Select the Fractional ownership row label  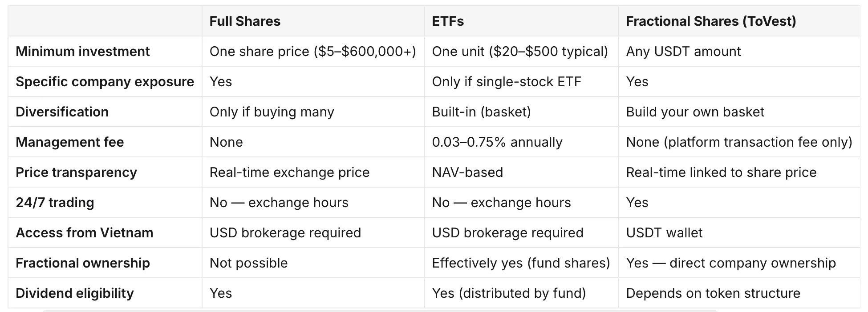tap(83, 263)
